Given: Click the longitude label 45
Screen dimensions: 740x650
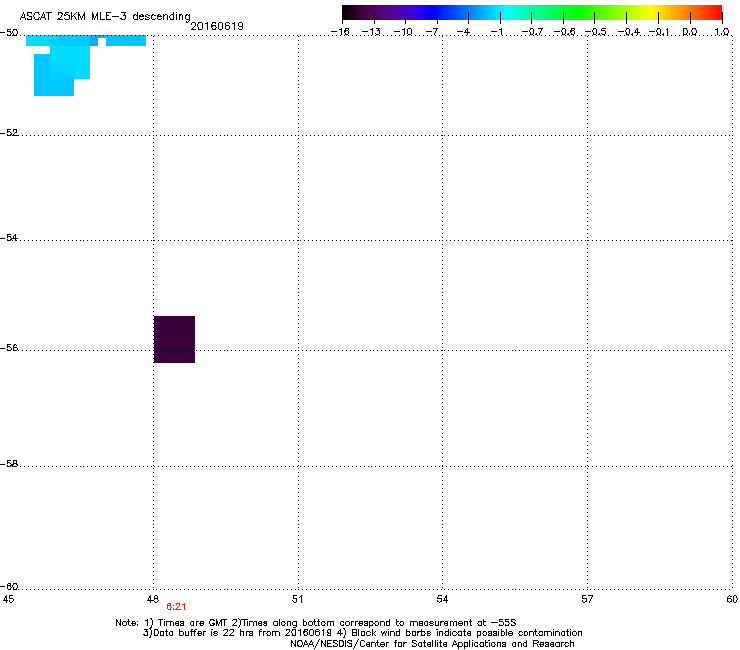Looking at the screenshot, I should coord(8,599).
